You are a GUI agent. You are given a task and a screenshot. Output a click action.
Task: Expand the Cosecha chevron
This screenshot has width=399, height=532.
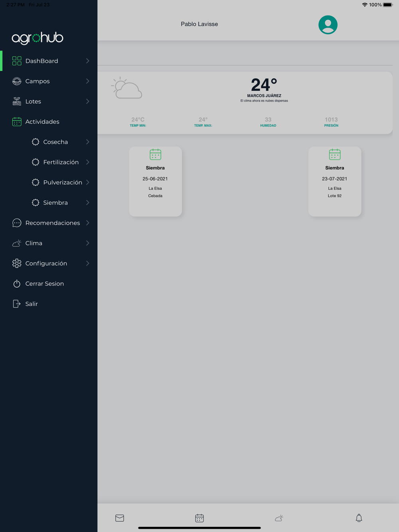[88, 142]
